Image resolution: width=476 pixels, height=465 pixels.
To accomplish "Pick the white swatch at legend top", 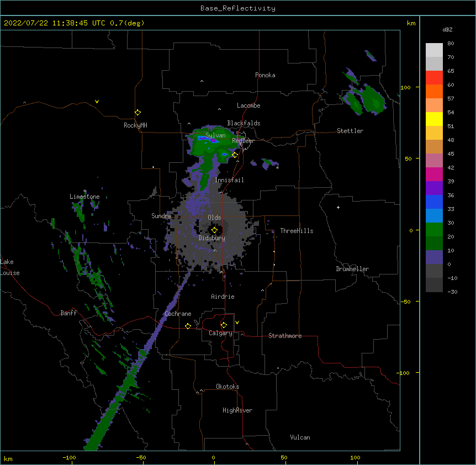I will point(434,50).
